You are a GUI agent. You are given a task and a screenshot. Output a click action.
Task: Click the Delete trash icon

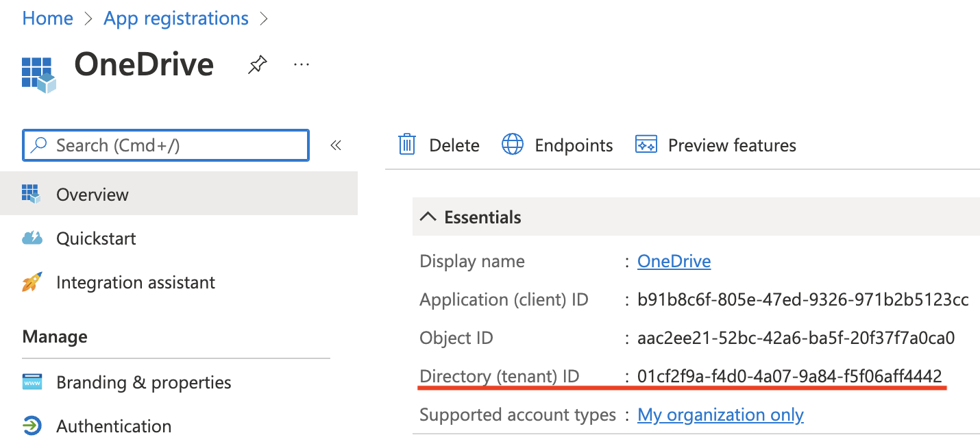point(406,145)
